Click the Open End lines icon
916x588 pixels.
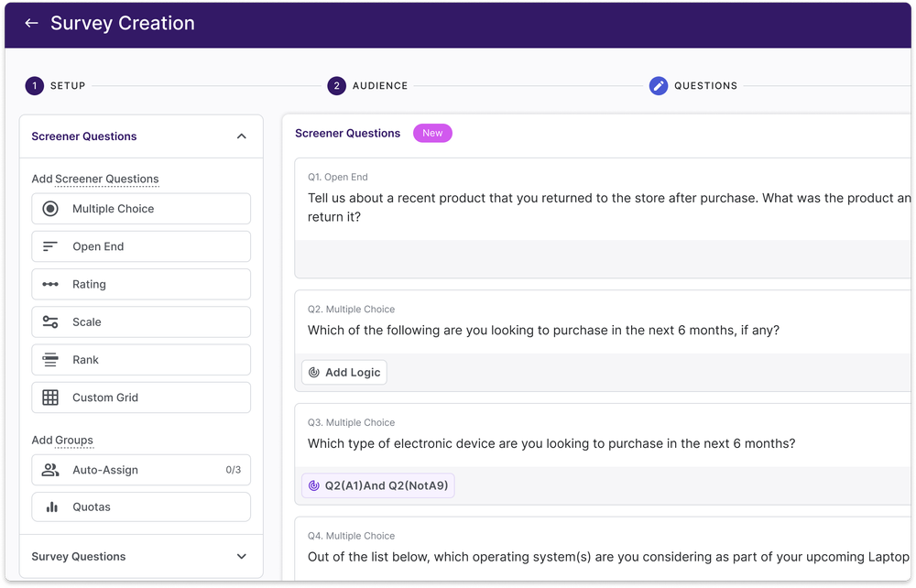50,246
